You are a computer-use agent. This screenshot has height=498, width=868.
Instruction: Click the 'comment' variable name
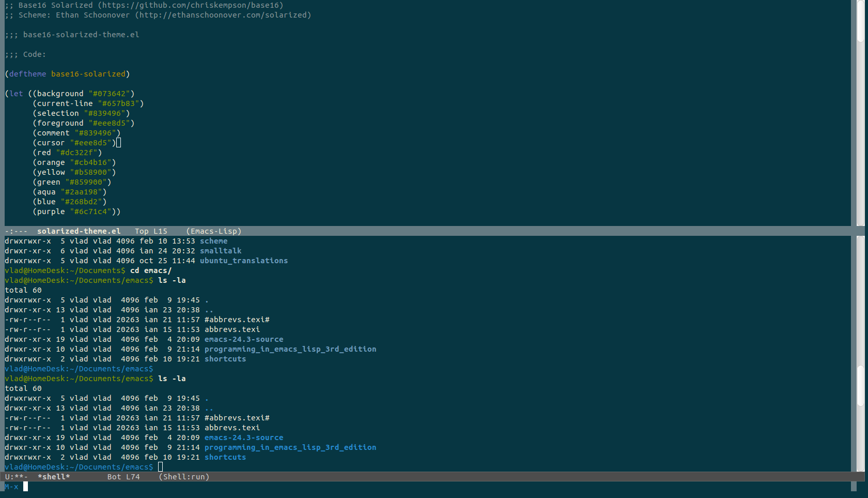(x=53, y=133)
